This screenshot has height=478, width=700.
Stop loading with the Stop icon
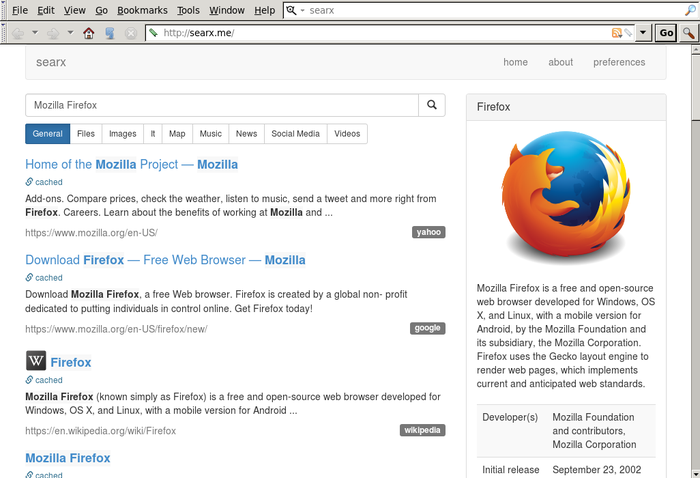(x=131, y=33)
